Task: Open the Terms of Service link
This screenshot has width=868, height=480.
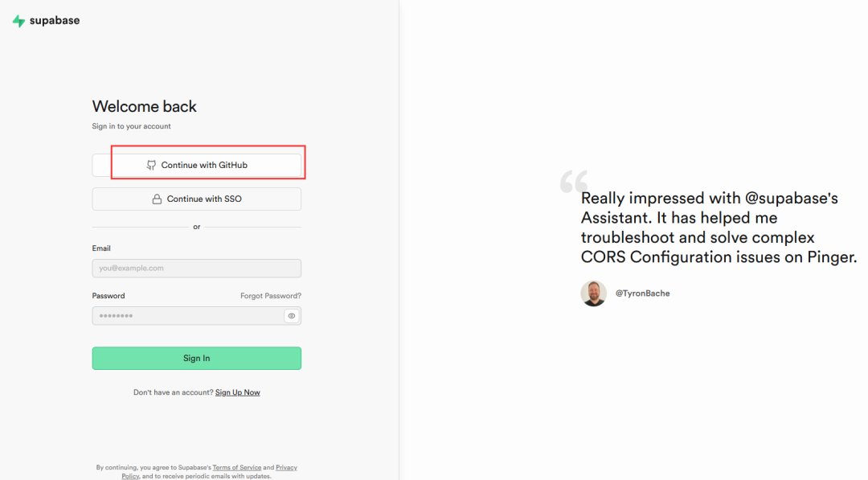Action: [237, 467]
